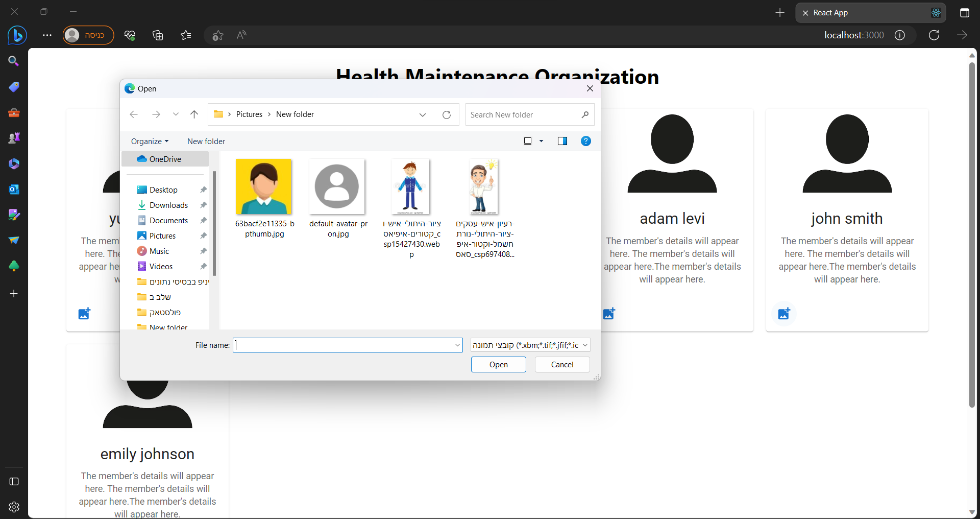Open the sidebar Outlook icon
This screenshot has height=519, width=980.
tap(14, 189)
